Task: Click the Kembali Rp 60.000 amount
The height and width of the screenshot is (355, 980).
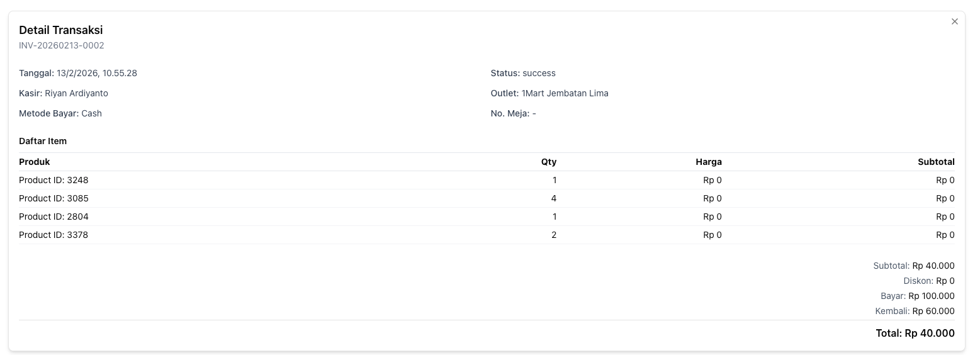Action: pos(933,311)
